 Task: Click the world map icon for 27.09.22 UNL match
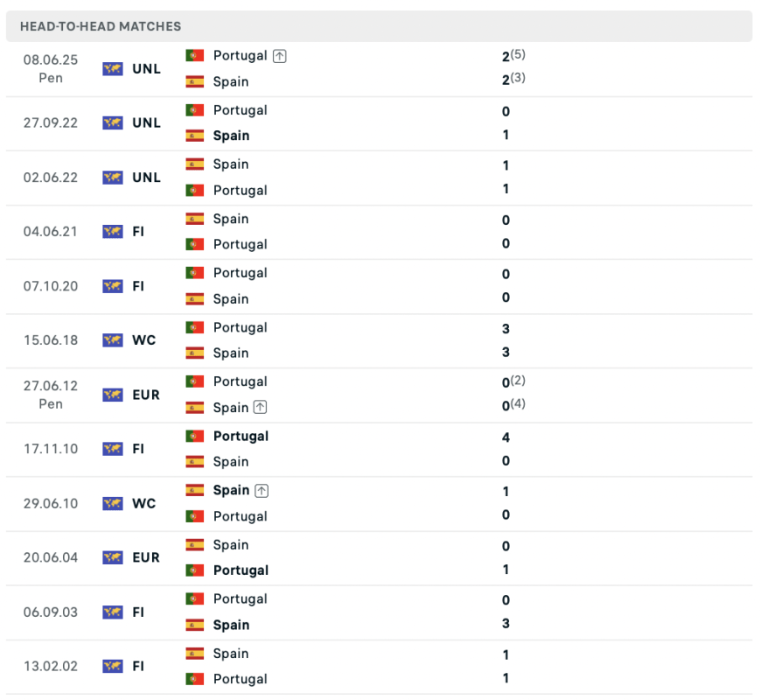point(113,122)
